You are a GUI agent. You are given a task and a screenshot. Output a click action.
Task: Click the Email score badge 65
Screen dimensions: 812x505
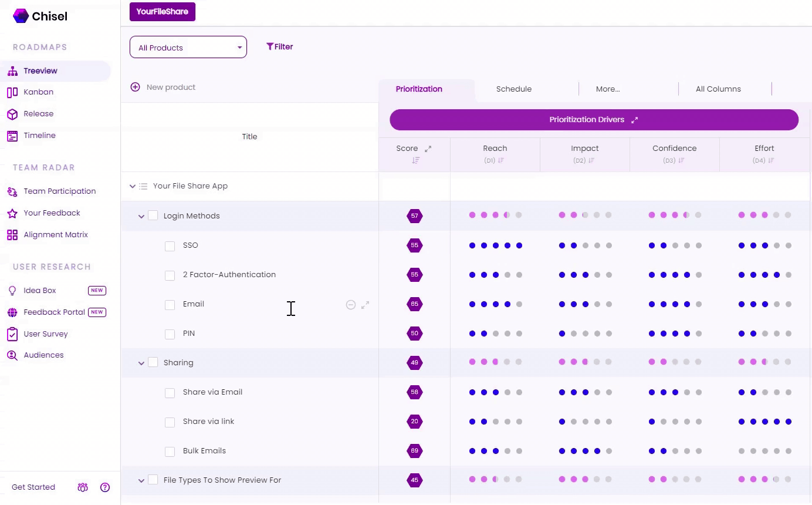click(x=415, y=304)
